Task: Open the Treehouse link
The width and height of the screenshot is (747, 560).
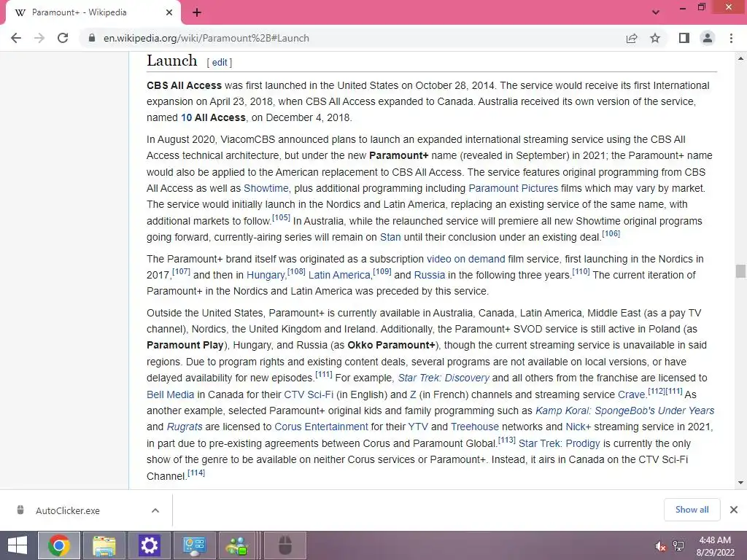Action: (474, 427)
